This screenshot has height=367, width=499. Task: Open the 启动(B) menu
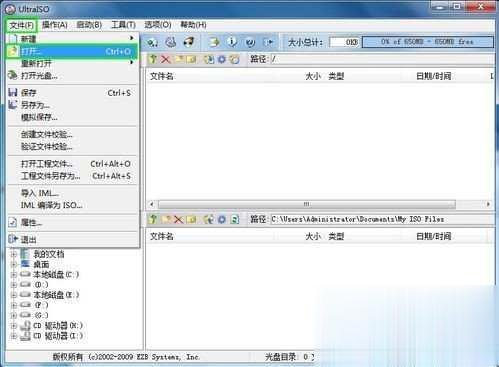point(89,25)
